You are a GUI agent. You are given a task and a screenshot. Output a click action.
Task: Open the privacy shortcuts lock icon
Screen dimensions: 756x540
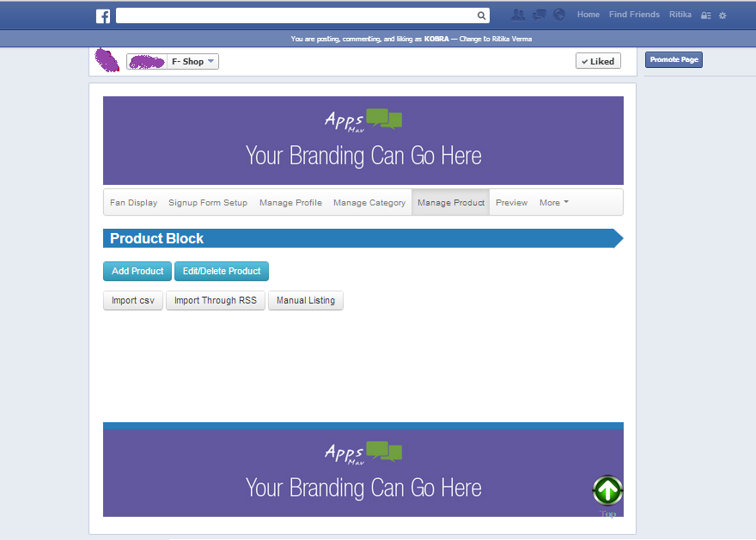[706, 15]
